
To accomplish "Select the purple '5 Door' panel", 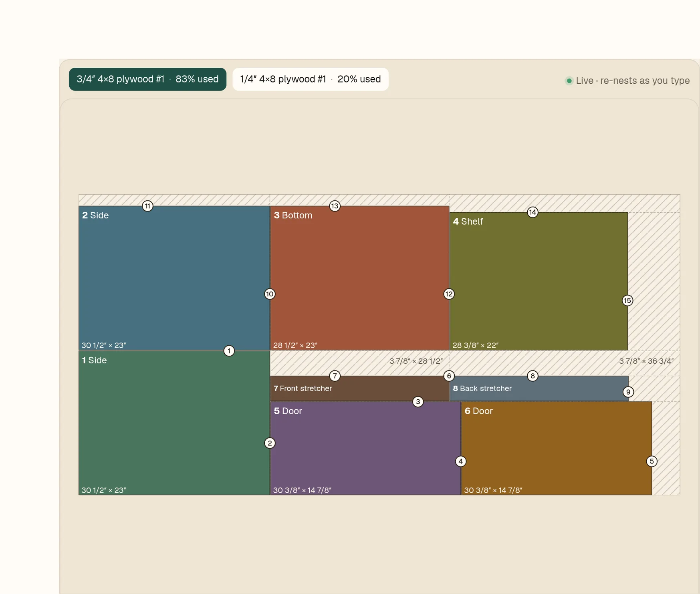I will 365,449.
